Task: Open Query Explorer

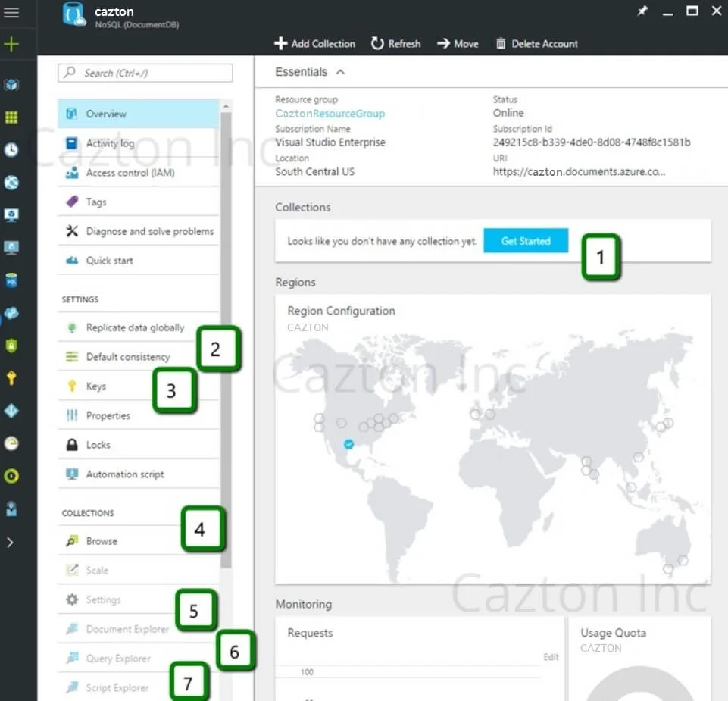Action: tap(139, 658)
